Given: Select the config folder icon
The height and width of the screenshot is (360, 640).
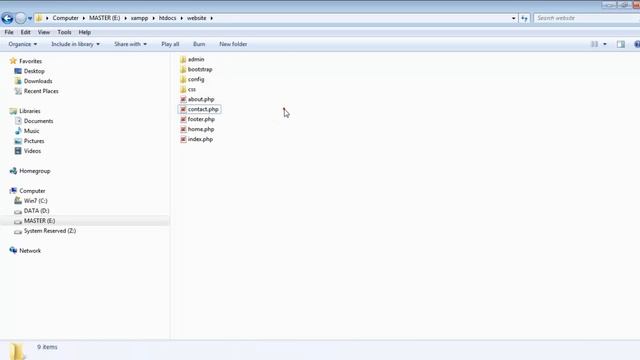Looking at the screenshot, I should click(x=183, y=80).
